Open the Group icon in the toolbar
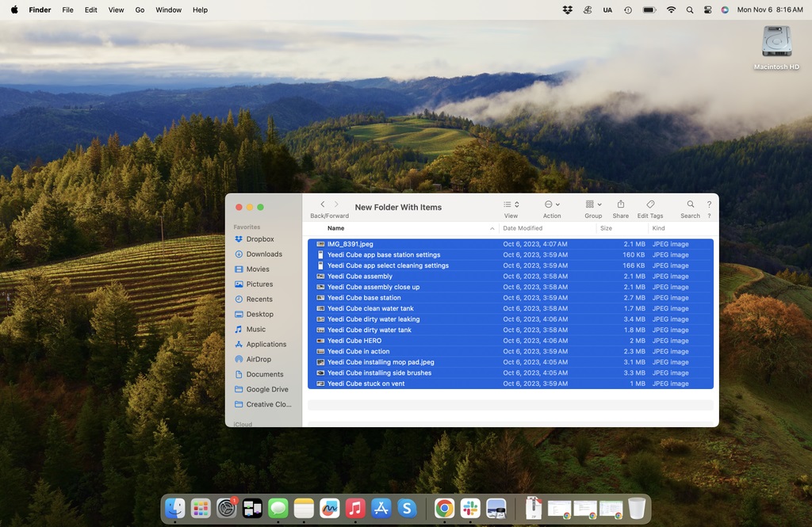 pos(591,204)
